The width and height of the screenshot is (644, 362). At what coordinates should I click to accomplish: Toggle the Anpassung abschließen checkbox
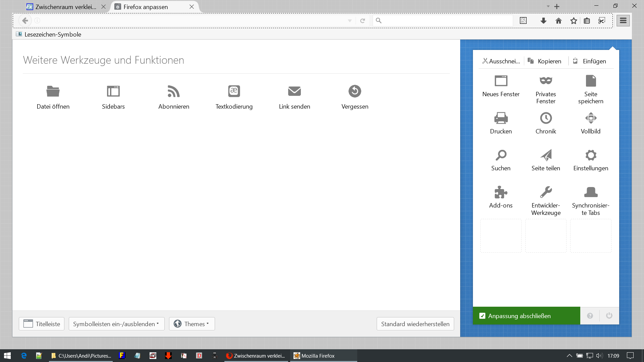(482, 316)
